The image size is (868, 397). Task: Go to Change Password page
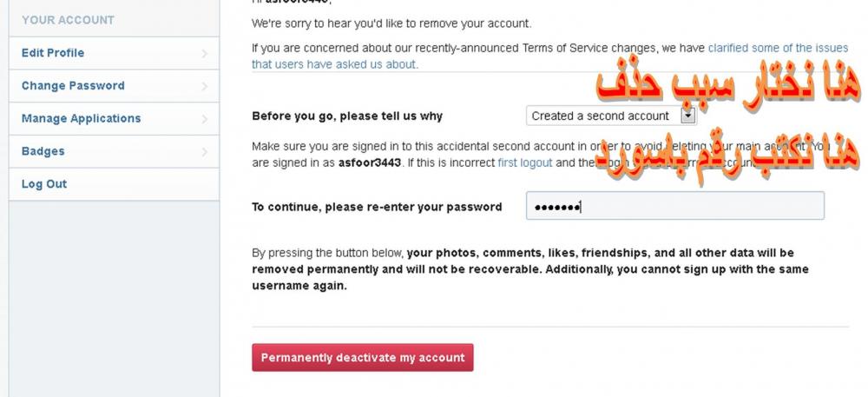pos(73,86)
